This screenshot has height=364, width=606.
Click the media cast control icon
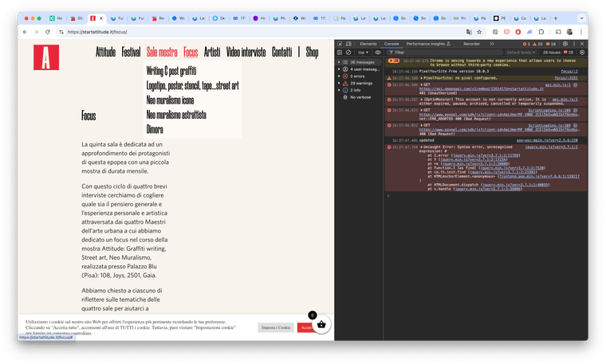pos(558,32)
